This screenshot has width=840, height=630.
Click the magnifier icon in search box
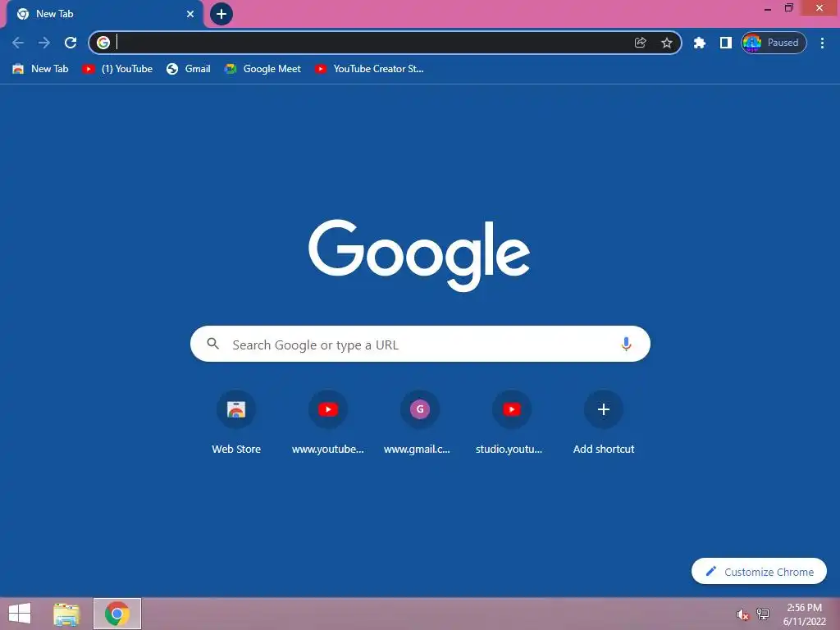coord(213,344)
